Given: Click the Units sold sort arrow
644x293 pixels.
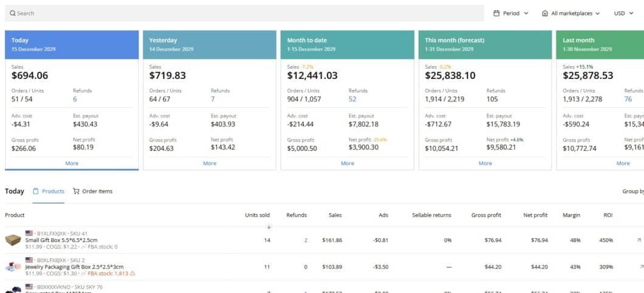Looking at the screenshot, I should 269,227.
